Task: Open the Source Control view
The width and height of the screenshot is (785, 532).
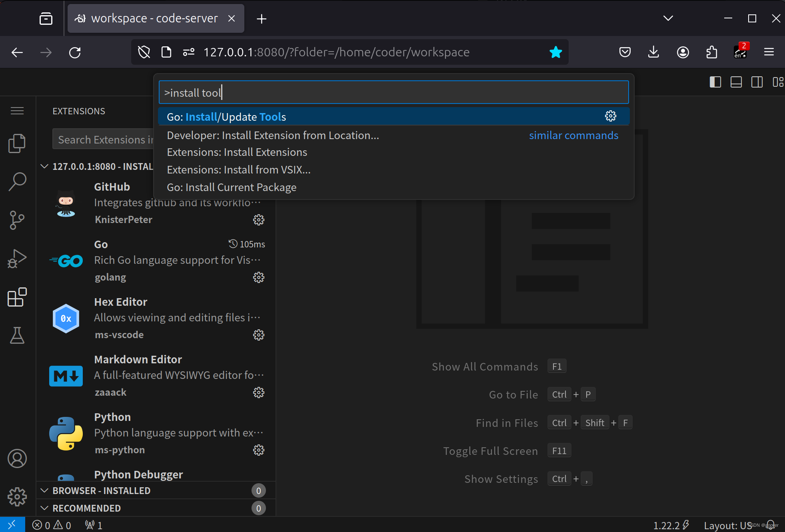Action: click(17, 220)
